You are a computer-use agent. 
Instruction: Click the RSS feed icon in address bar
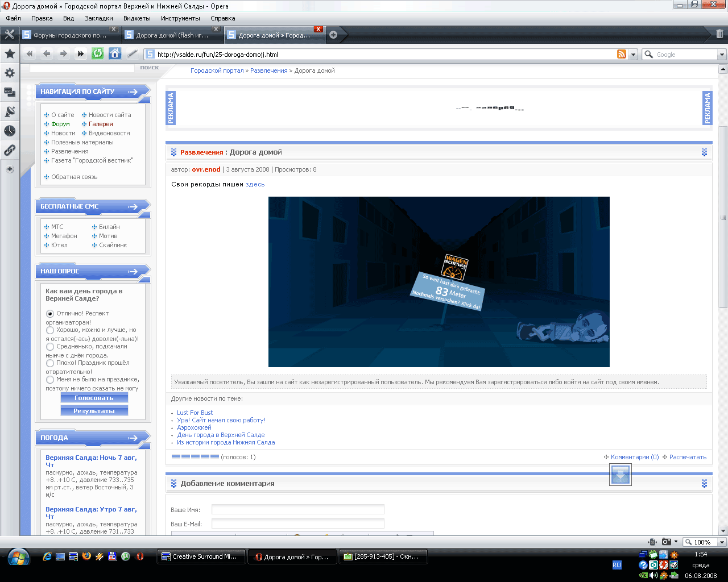coord(622,54)
